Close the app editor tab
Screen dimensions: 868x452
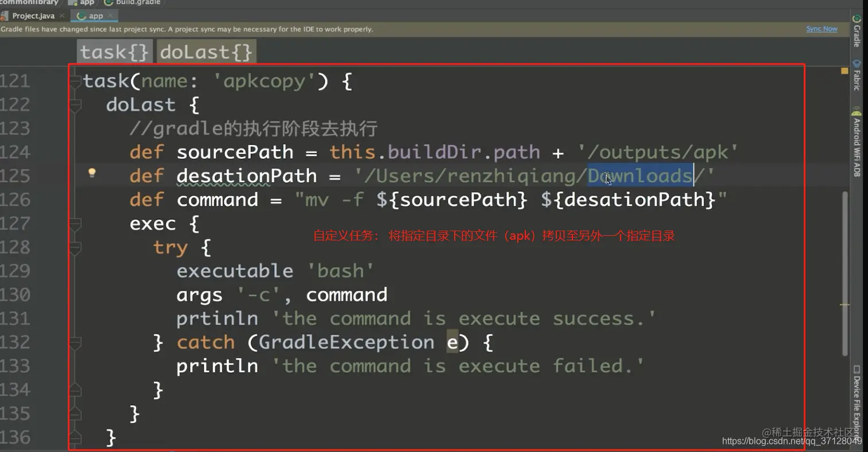(x=111, y=16)
